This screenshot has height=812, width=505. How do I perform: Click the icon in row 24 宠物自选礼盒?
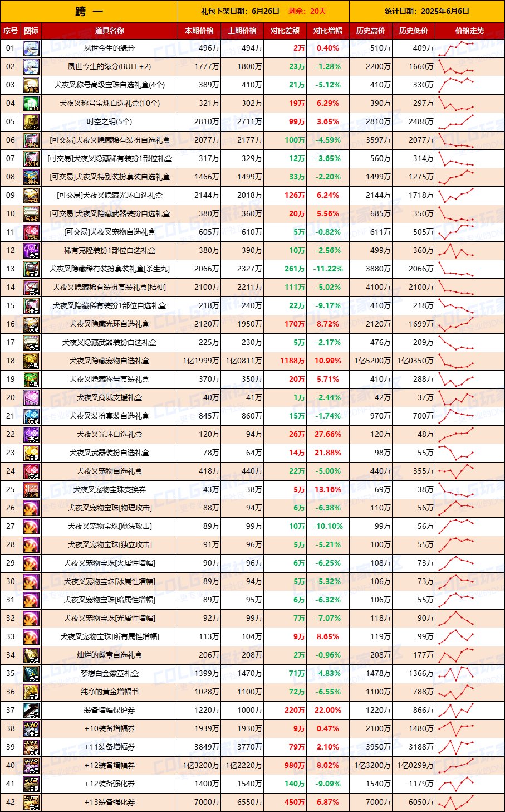pyautogui.click(x=31, y=471)
